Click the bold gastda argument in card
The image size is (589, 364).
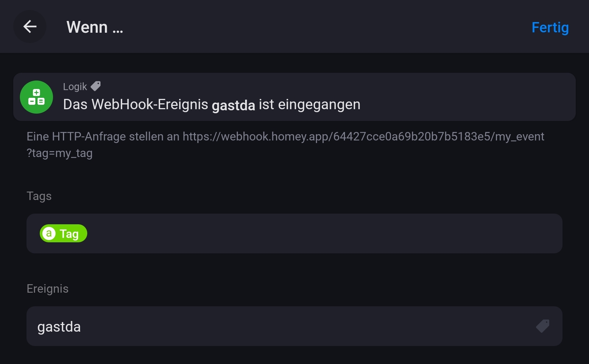pyautogui.click(x=233, y=106)
